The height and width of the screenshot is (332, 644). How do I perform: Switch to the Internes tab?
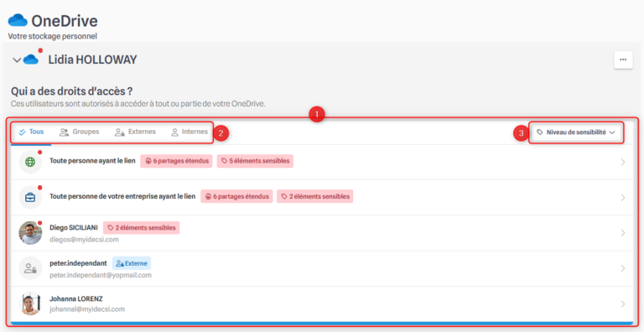click(x=189, y=132)
